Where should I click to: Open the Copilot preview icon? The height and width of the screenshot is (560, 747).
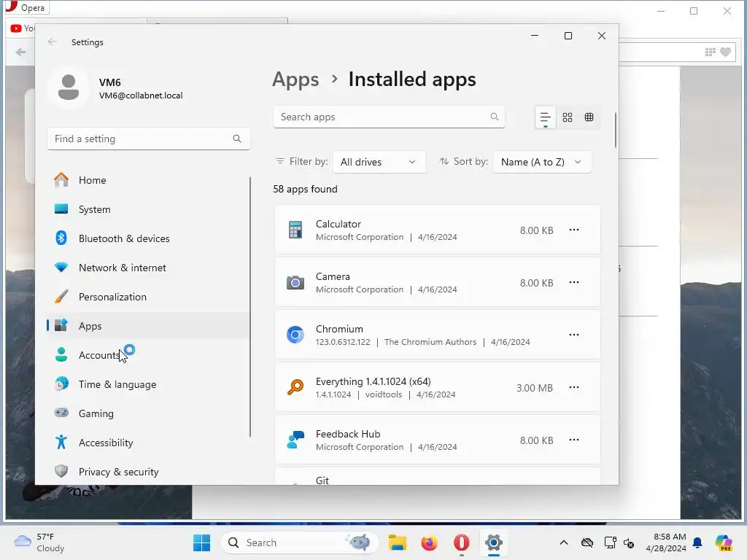point(724,542)
